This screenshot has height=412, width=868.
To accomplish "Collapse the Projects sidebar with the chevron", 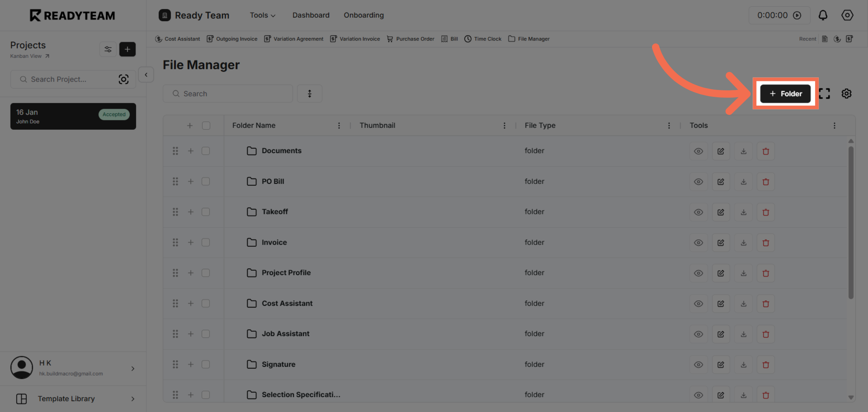I will (x=146, y=74).
